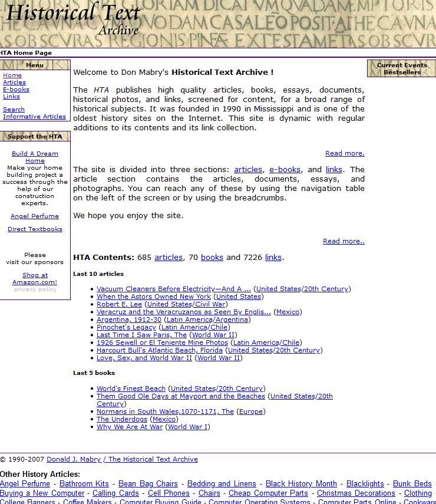The width and height of the screenshot is (436, 504).
Task: Open Articles in the left menu
Action: click(14, 83)
